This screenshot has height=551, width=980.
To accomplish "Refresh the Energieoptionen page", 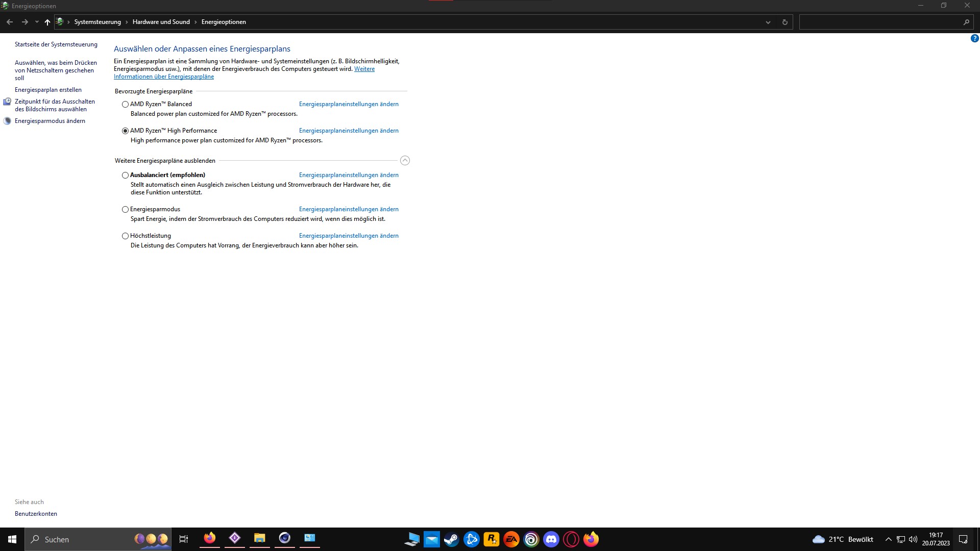I will click(x=785, y=22).
